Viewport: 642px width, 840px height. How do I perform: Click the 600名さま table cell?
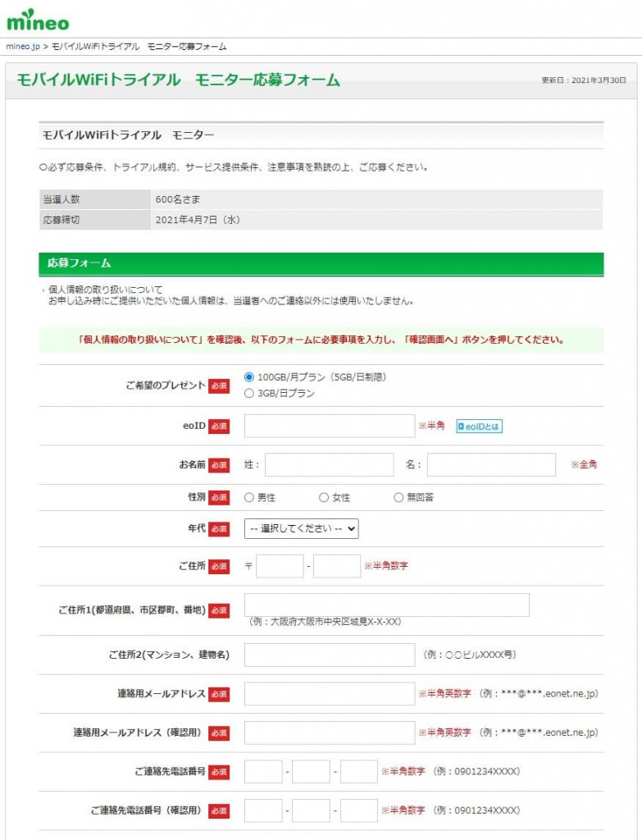pos(376,199)
